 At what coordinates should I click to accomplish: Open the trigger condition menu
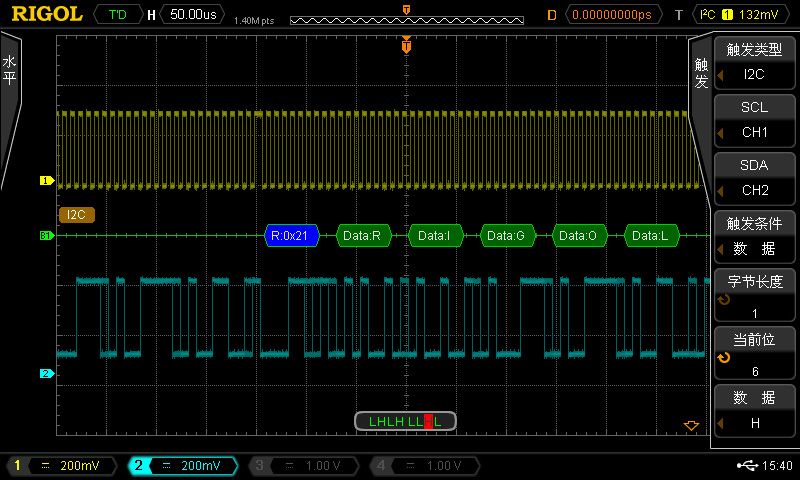pos(754,236)
